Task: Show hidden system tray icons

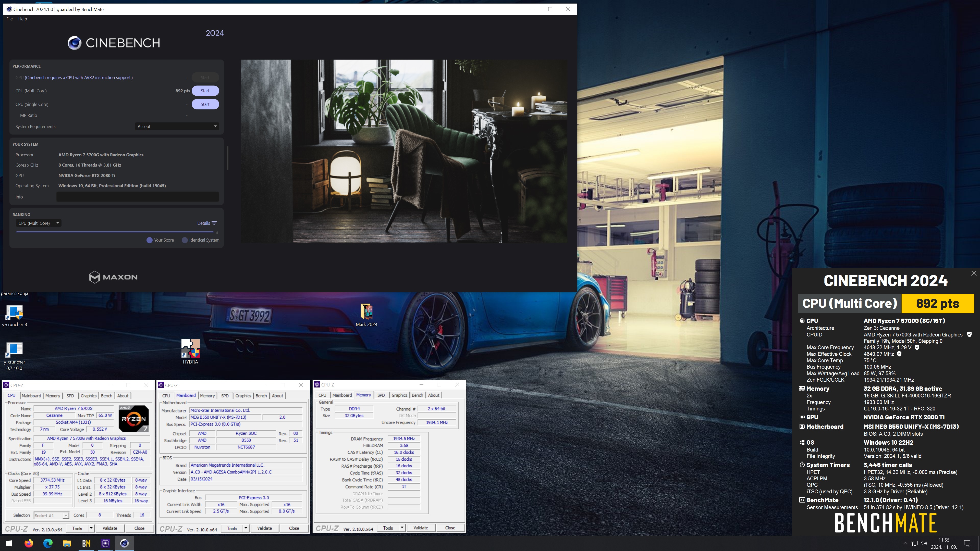Action: pos(905,543)
